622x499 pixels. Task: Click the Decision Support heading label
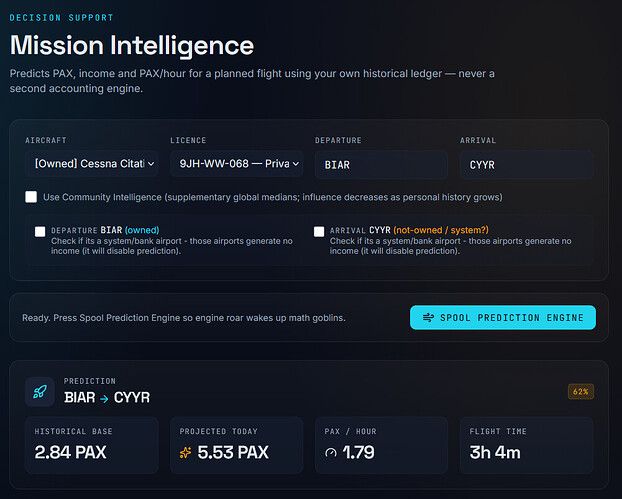point(61,17)
